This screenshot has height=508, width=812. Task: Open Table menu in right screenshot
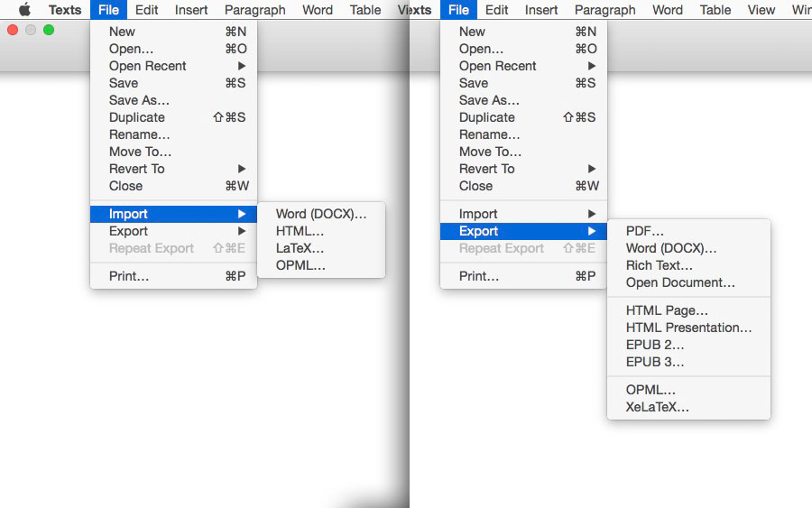715,10
